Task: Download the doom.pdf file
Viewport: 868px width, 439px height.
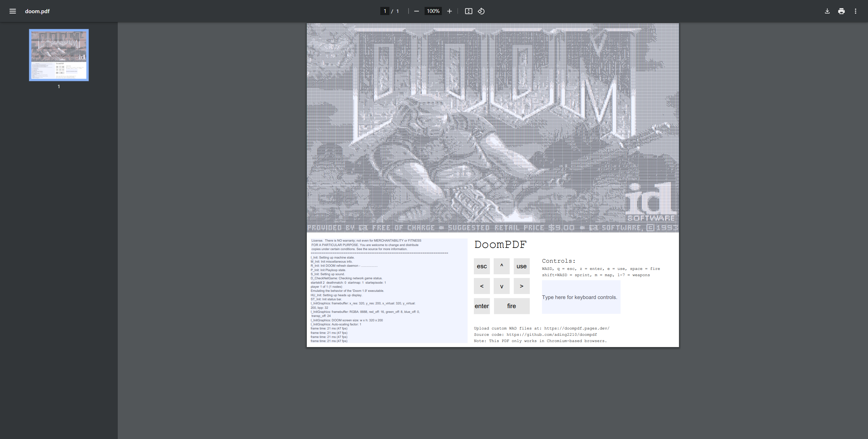Action: (x=827, y=11)
